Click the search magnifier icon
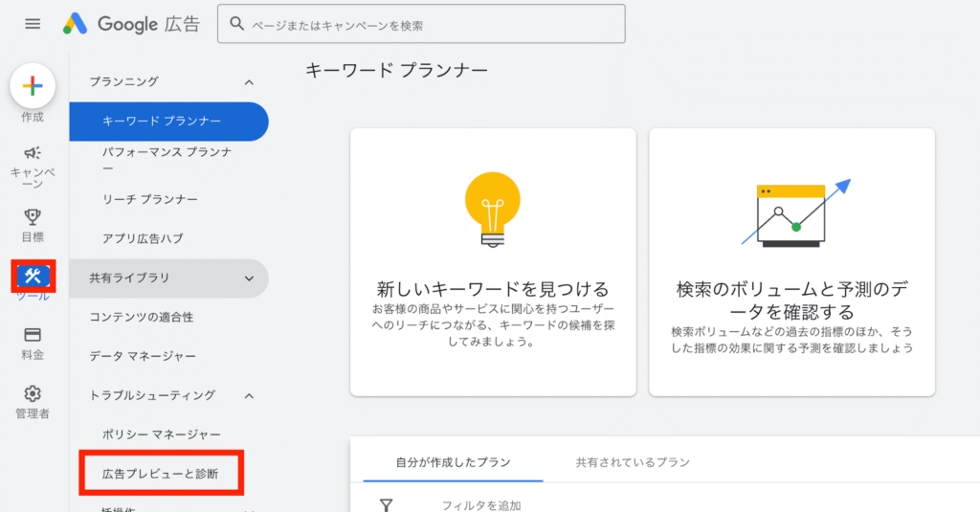The height and width of the screenshot is (512, 980). (237, 24)
